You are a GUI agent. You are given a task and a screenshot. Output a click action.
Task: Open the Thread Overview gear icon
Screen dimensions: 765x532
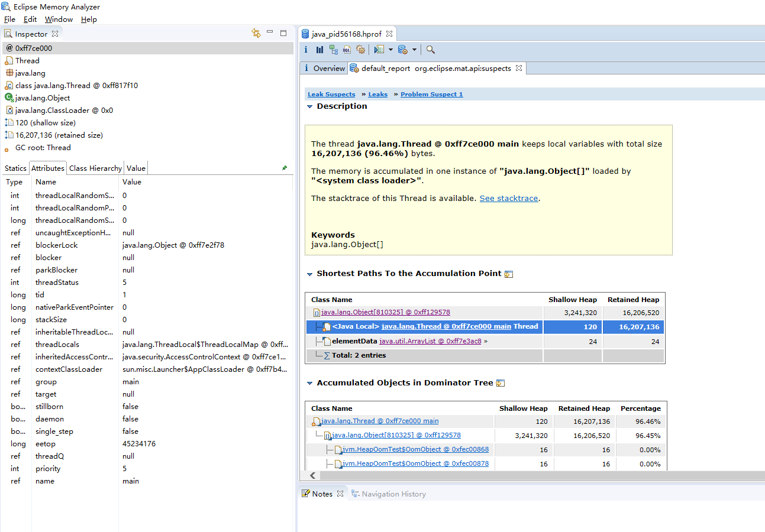[360, 50]
